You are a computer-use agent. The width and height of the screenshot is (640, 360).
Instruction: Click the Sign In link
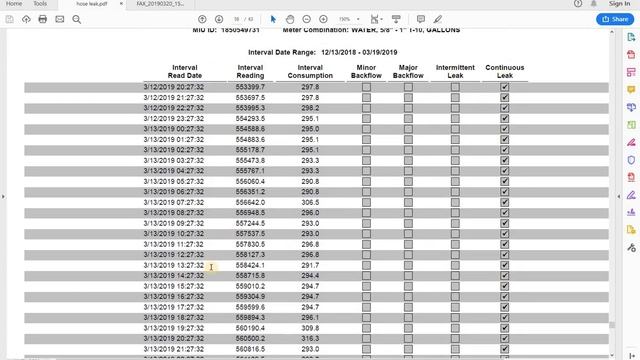tap(619, 4)
